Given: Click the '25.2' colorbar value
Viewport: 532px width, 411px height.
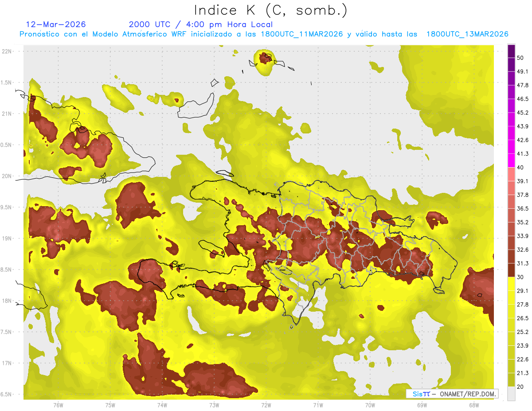Looking at the screenshot, I should (523, 332).
